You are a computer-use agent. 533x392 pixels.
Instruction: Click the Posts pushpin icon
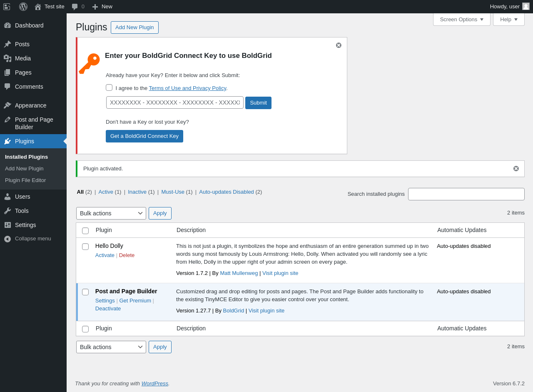tap(7, 44)
